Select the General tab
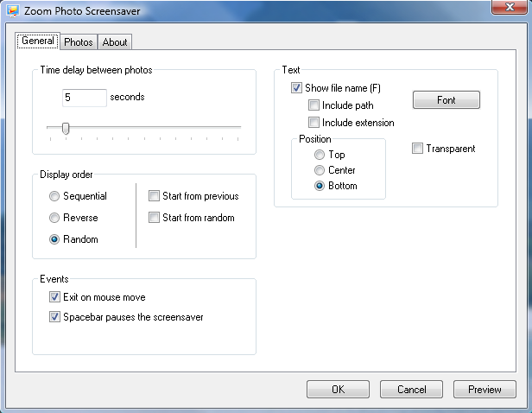Viewport: 532px width, 413px height. pos(38,41)
